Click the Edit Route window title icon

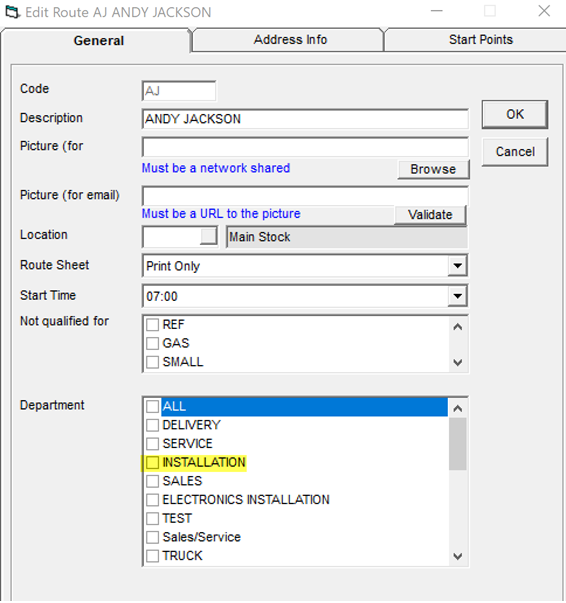12,12
